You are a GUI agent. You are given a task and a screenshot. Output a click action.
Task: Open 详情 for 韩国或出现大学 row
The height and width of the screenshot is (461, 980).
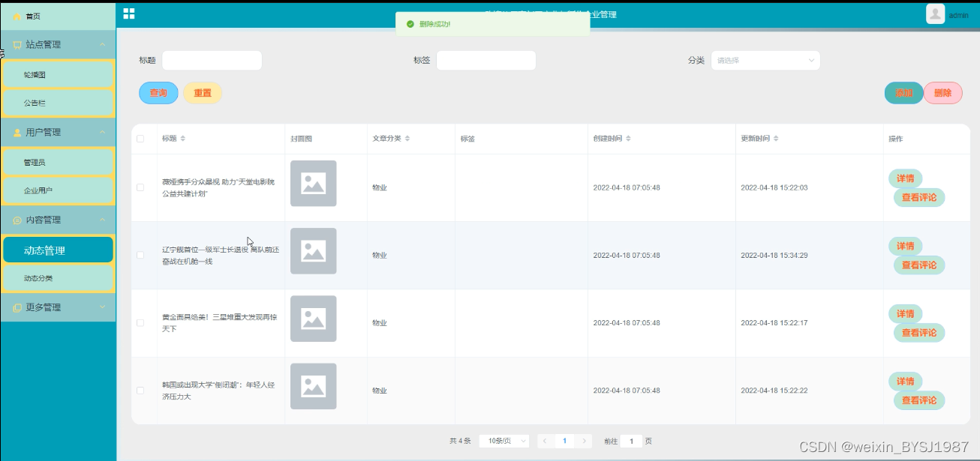coord(906,382)
